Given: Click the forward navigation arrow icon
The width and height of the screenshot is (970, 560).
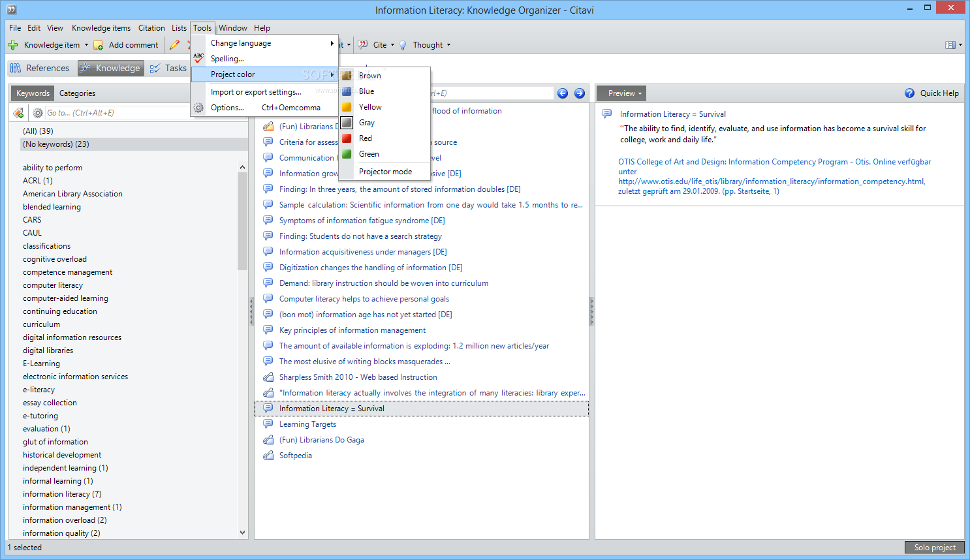Looking at the screenshot, I should 579,93.
